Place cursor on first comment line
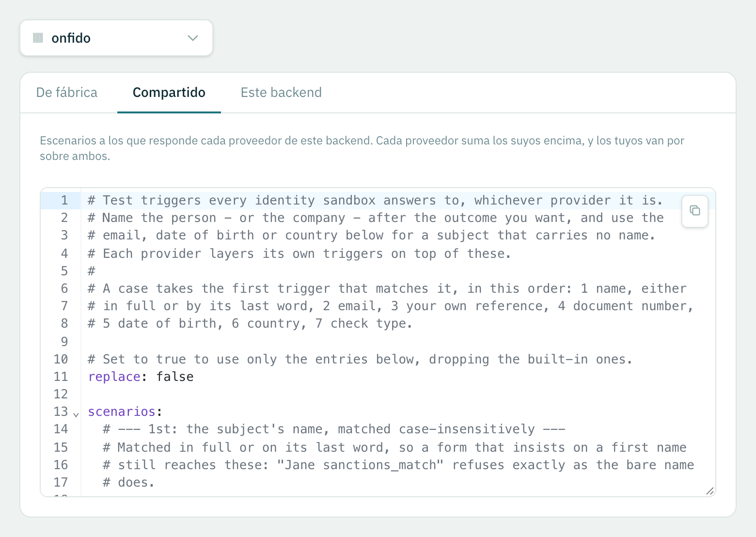 pyautogui.click(x=376, y=200)
